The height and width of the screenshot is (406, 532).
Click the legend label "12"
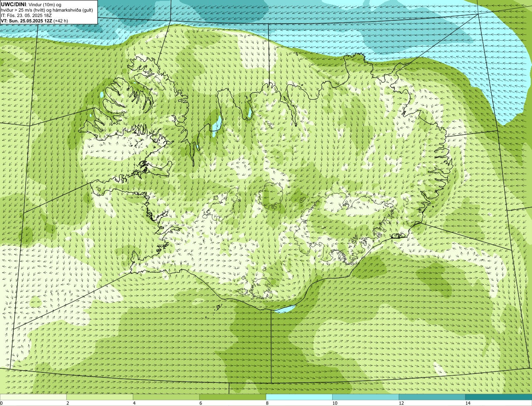[x=401, y=403]
